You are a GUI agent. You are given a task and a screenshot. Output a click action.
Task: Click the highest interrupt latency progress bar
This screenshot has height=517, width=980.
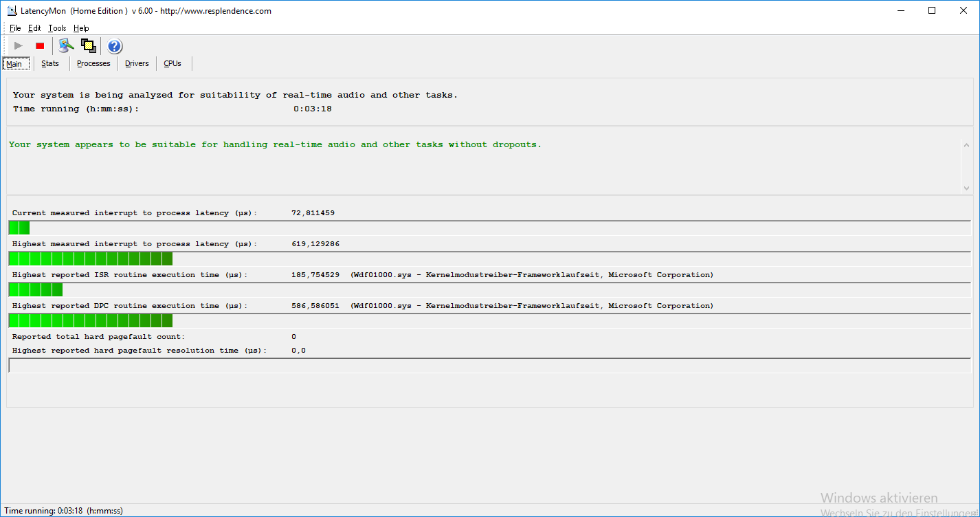[489, 258]
